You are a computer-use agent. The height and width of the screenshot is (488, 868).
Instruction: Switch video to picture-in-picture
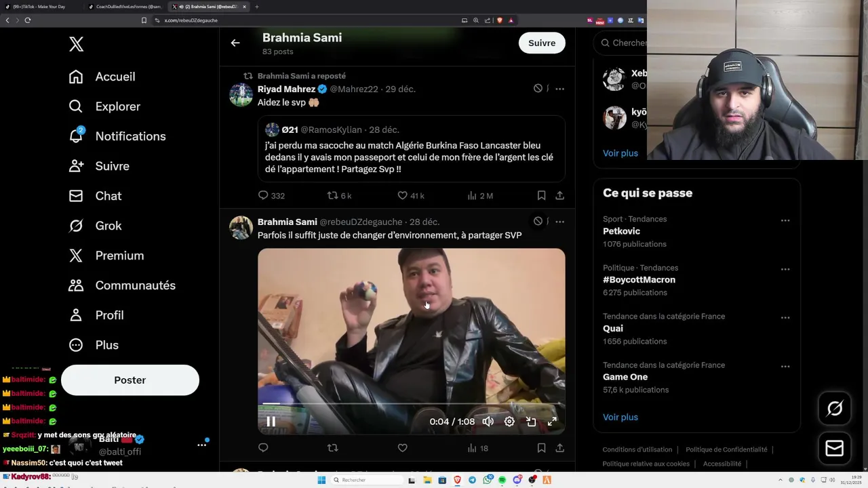(531, 422)
